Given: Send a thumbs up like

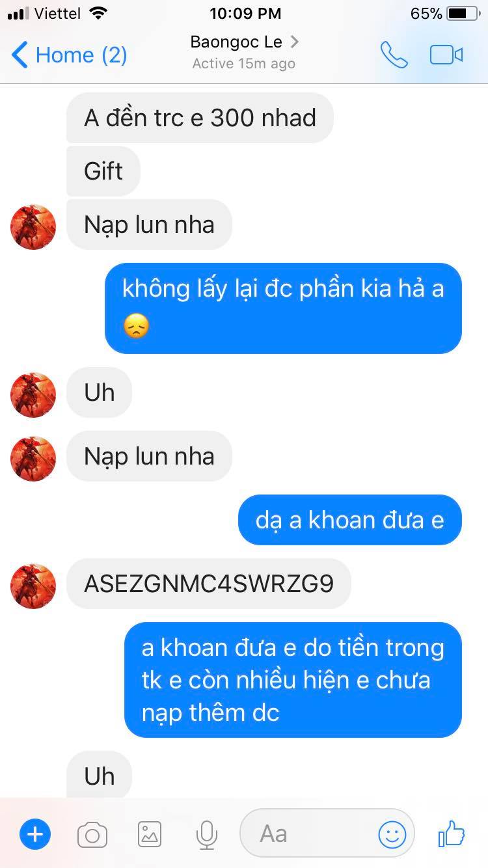Looking at the screenshot, I should (452, 834).
